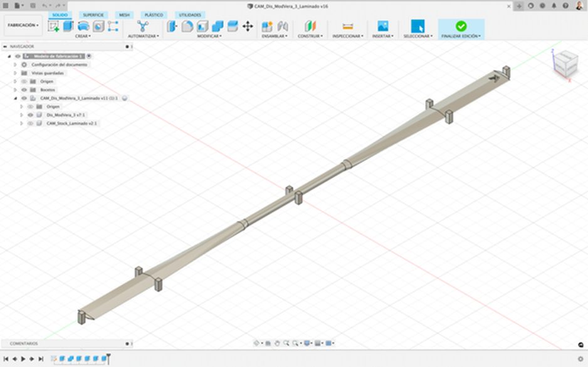Open the ENSAMBLAR dropdown menu
Image resolution: width=588 pixels, height=367 pixels.
pos(275,36)
